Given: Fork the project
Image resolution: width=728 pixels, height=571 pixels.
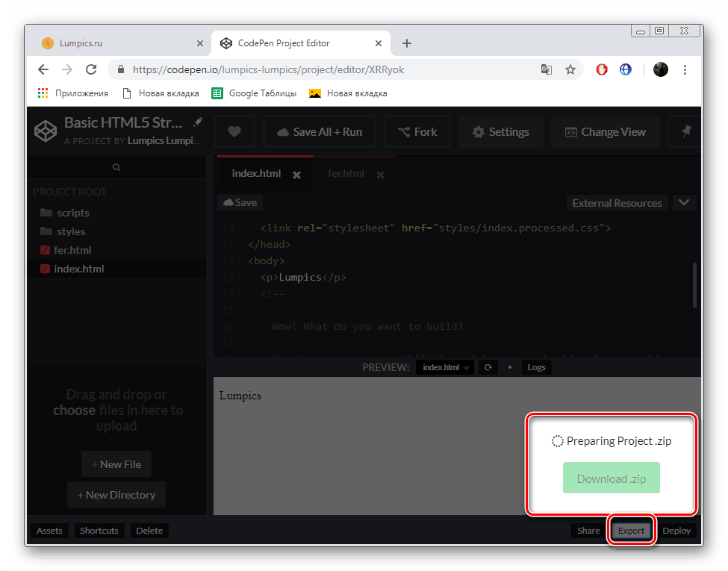Looking at the screenshot, I should [x=417, y=131].
